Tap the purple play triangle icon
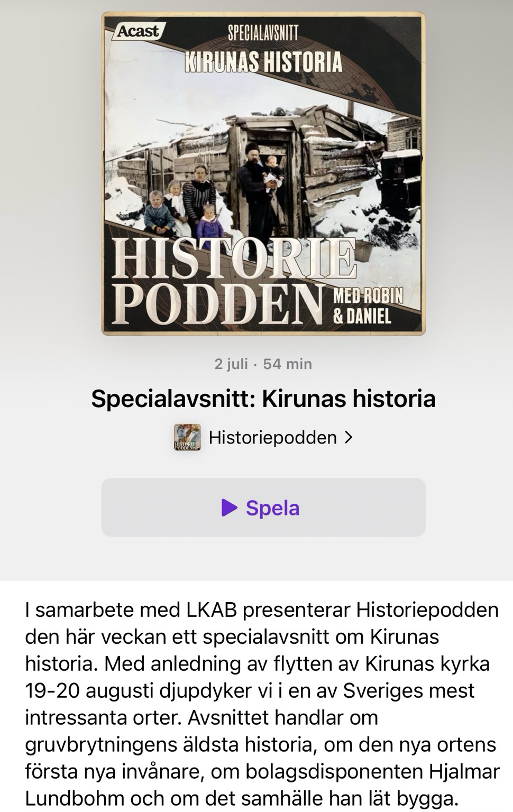 tap(230, 508)
